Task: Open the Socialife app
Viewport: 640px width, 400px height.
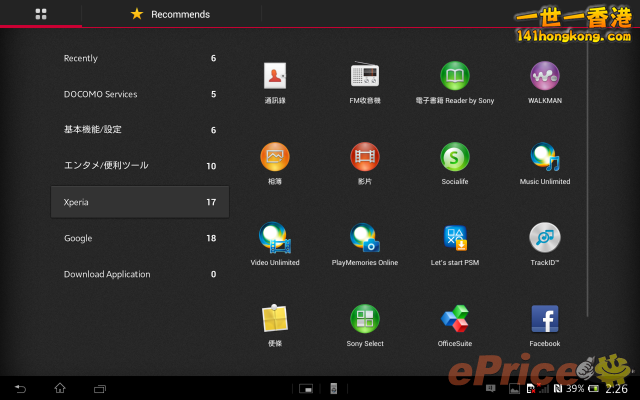Action: click(455, 157)
